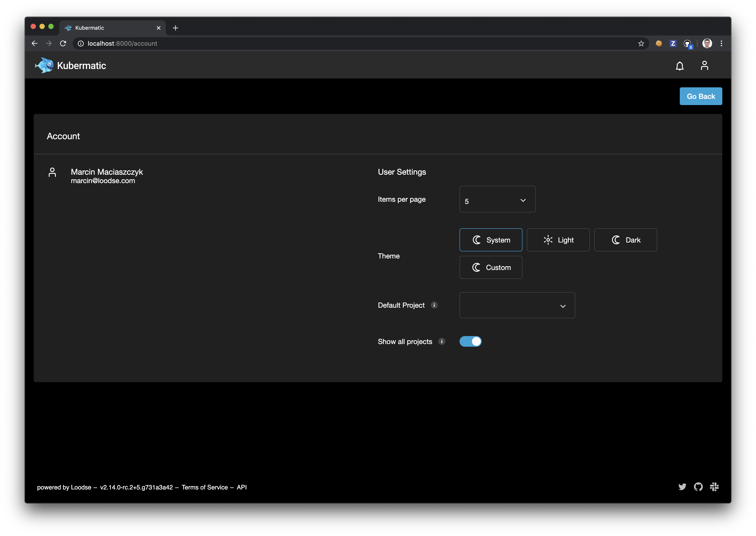756x536 pixels.
Task: Select the Light theme option
Action: (x=558, y=240)
